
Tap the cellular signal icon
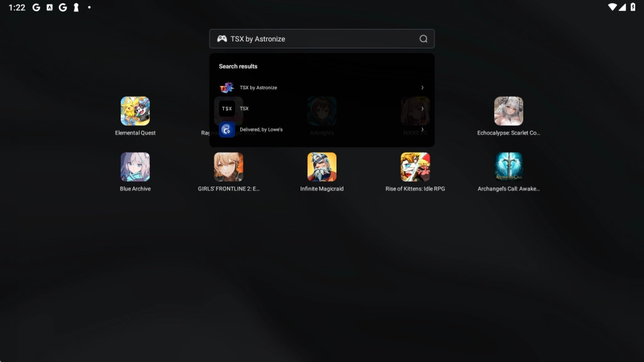[622, 7]
